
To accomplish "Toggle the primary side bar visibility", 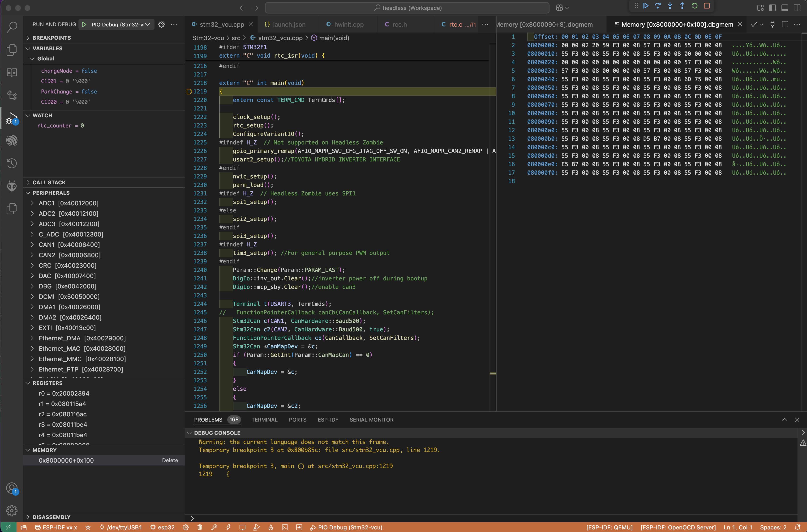I will [772, 8].
